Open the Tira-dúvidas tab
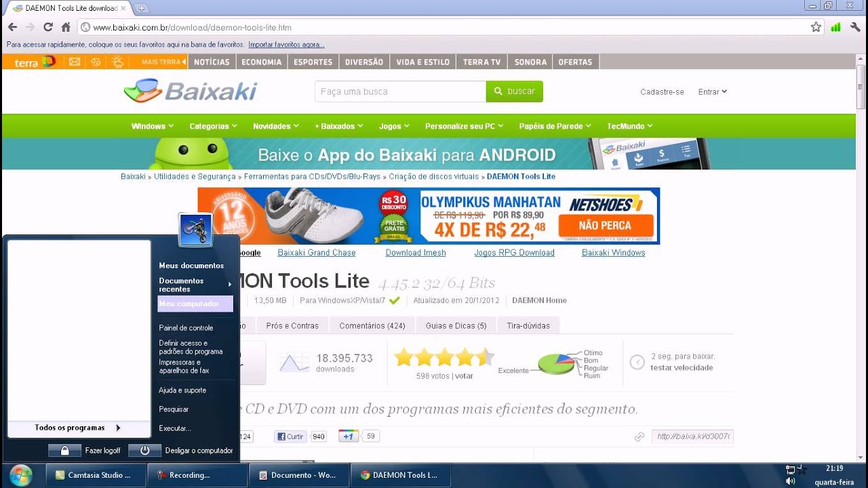This screenshot has width=868, height=488. coord(528,325)
